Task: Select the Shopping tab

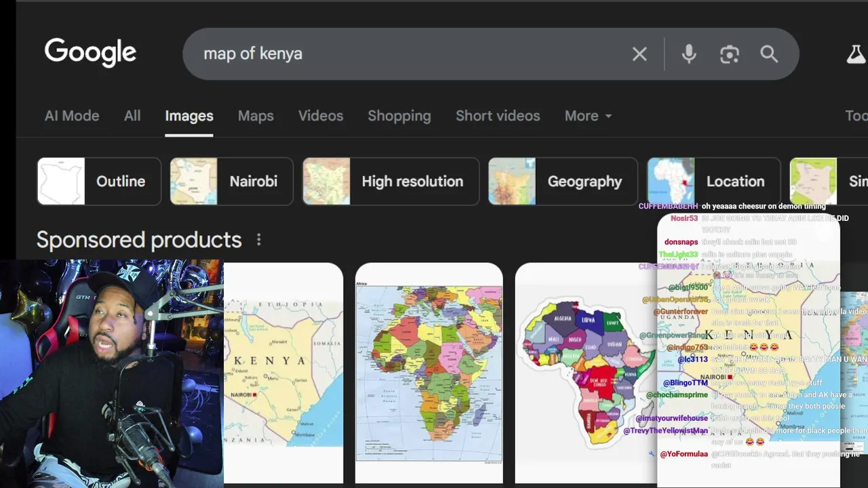Action: (399, 116)
